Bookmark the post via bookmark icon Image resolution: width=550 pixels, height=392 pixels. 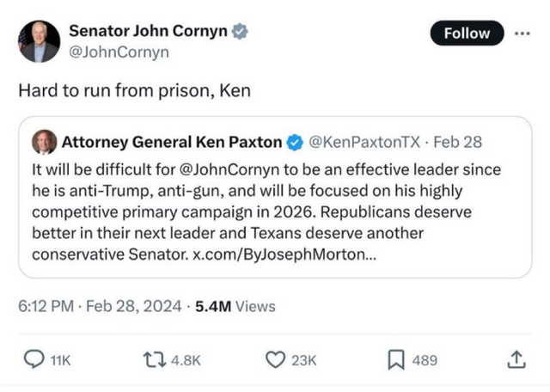[x=396, y=360]
